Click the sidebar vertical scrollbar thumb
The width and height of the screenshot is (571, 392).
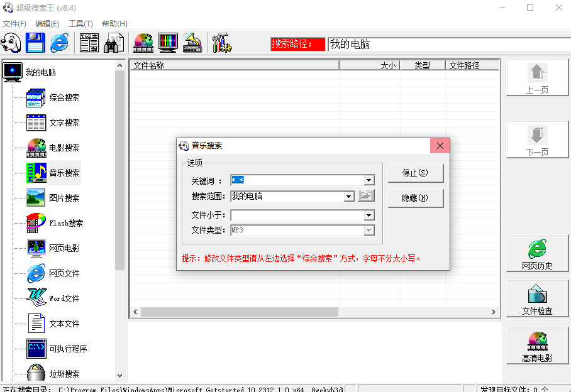pyautogui.click(x=120, y=170)
